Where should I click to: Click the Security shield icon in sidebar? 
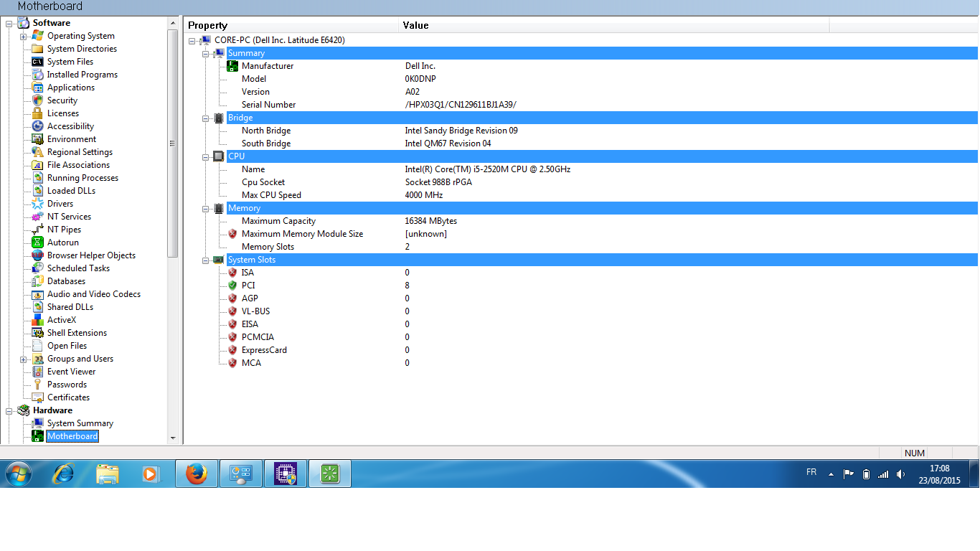37,100
